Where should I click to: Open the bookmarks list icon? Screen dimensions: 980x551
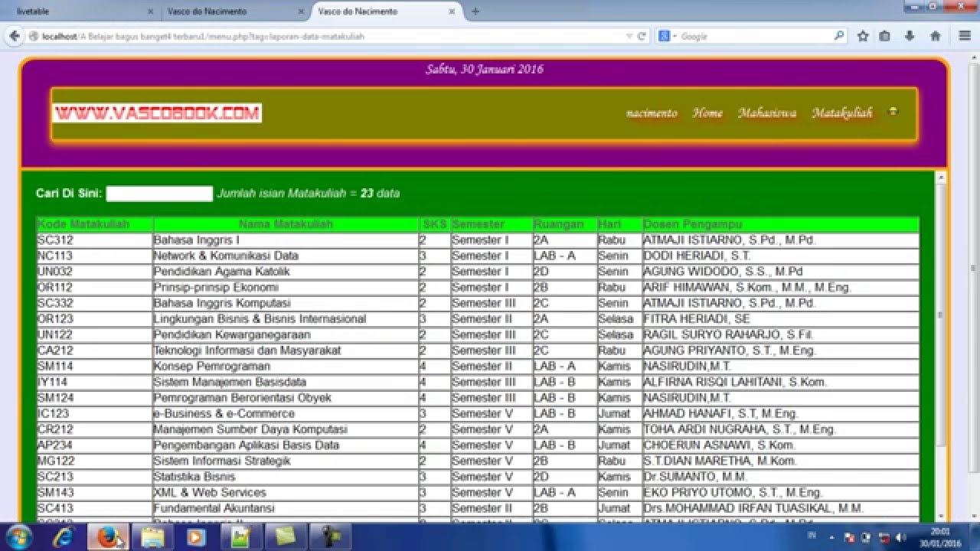[x=885, y=36]
